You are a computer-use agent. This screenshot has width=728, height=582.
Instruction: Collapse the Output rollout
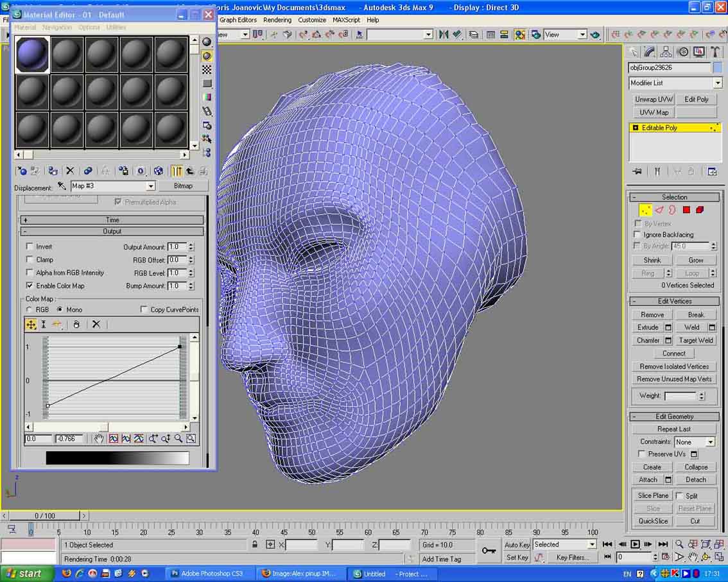[x=112, y=231]
